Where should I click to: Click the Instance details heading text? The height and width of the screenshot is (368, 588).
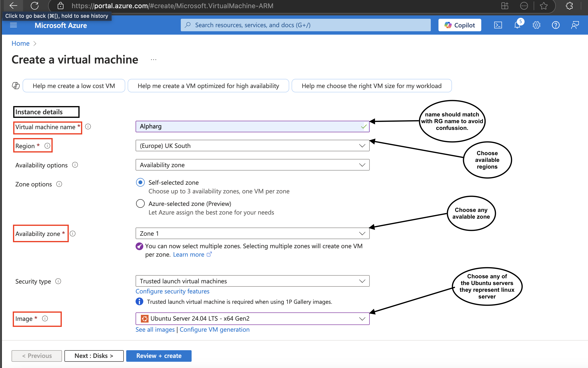pyautogui.click(x=39, y=112)
